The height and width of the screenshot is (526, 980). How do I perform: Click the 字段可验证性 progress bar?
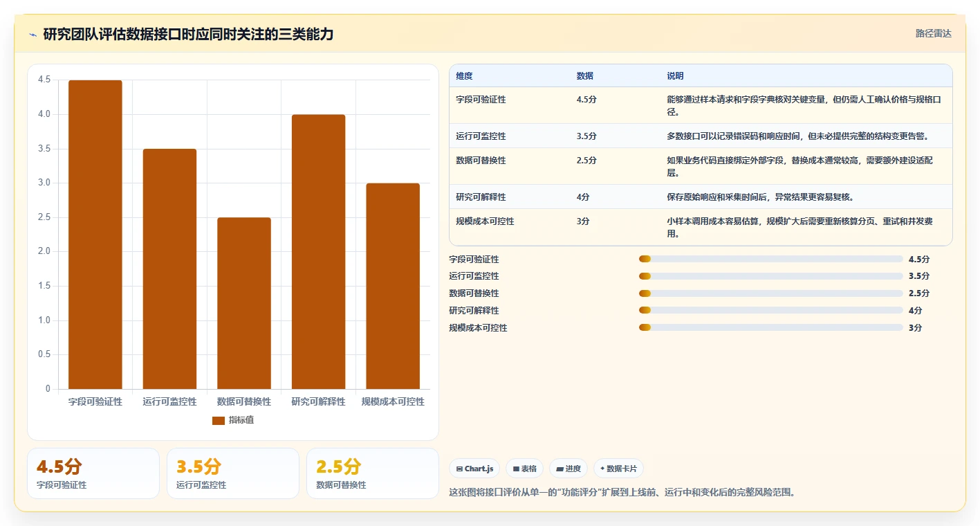[771, 259]
